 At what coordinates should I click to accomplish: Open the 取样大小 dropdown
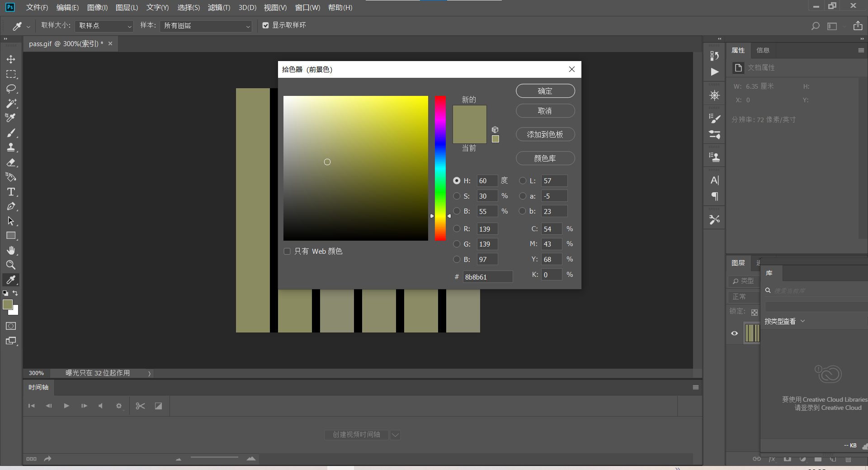pos(104,26)
